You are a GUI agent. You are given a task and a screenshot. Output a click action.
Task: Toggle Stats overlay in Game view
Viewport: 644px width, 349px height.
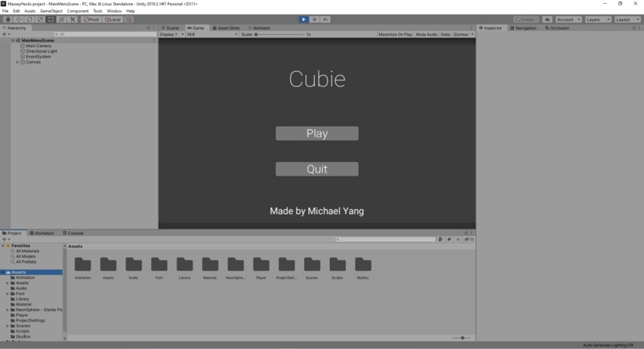click(x=446, y=34)
